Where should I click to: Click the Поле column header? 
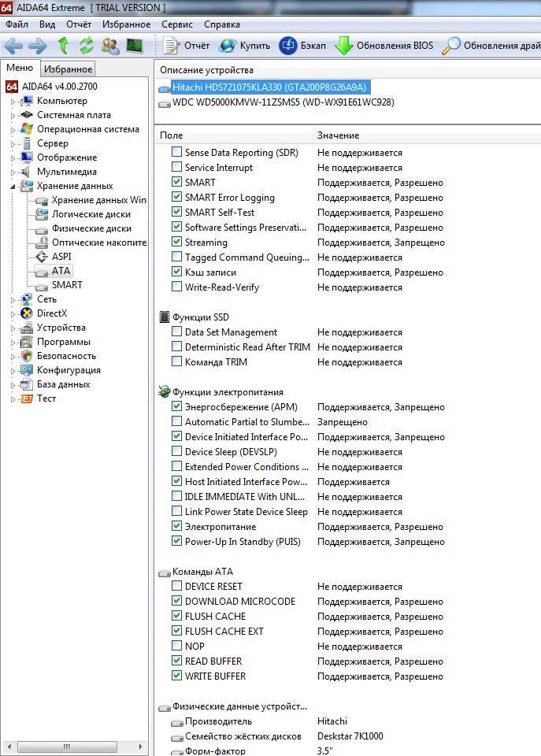pyautogui.click(x=234, y=135)
